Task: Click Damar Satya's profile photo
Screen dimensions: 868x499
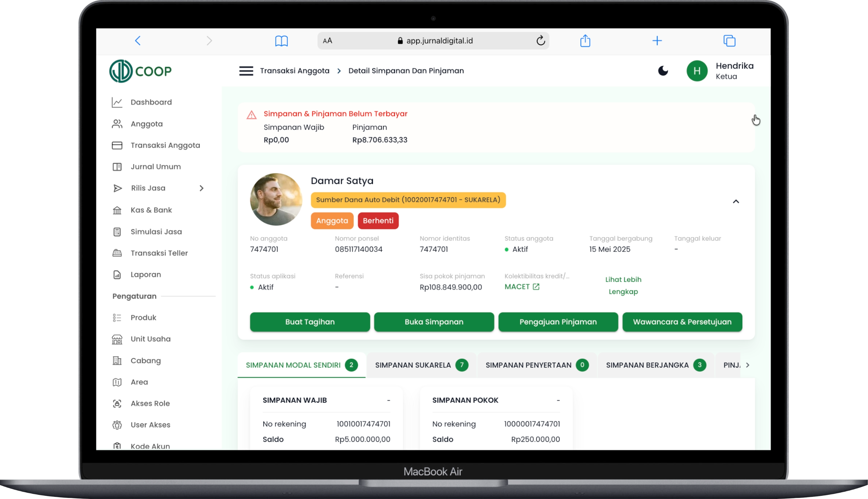Action: tap(276, 199)
